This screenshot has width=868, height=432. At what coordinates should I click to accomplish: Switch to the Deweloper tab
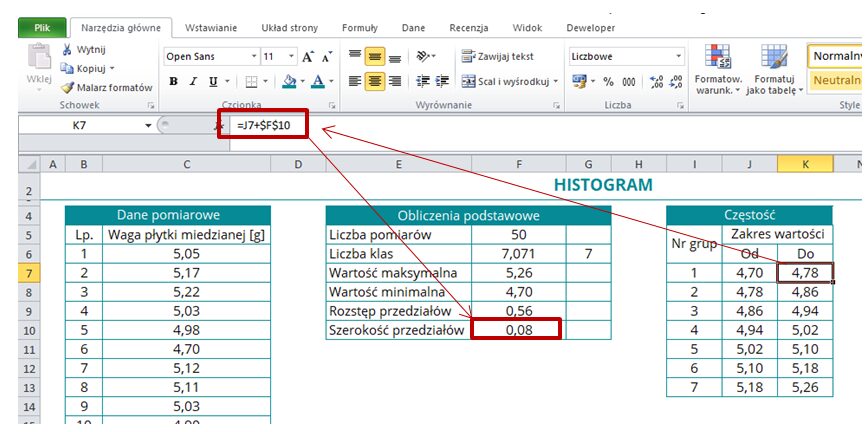click(x=590, y=28)
